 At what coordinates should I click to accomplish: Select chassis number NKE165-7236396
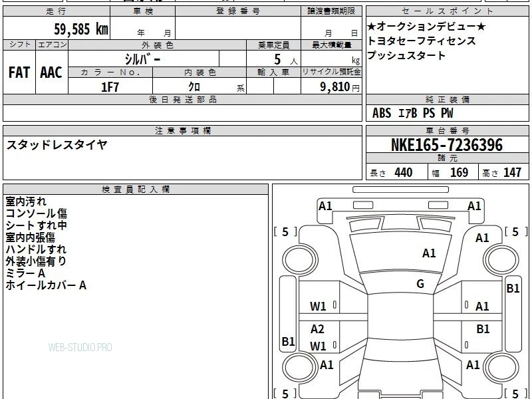click(x=447, y=145)
